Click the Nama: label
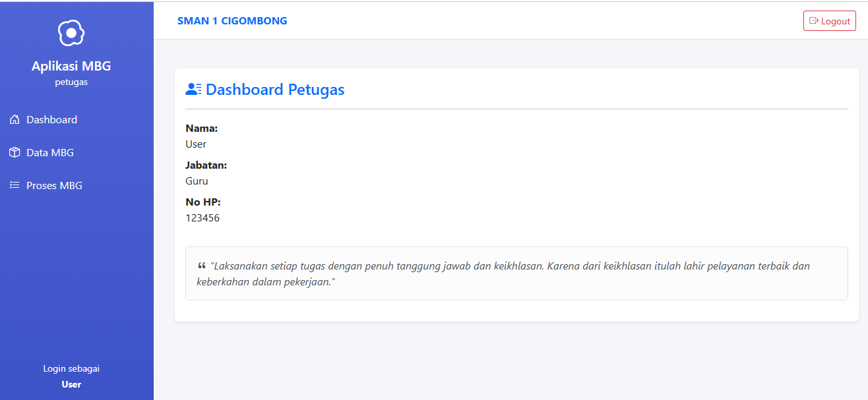Viewport: 868px width, 400px height. coord(202,129)
